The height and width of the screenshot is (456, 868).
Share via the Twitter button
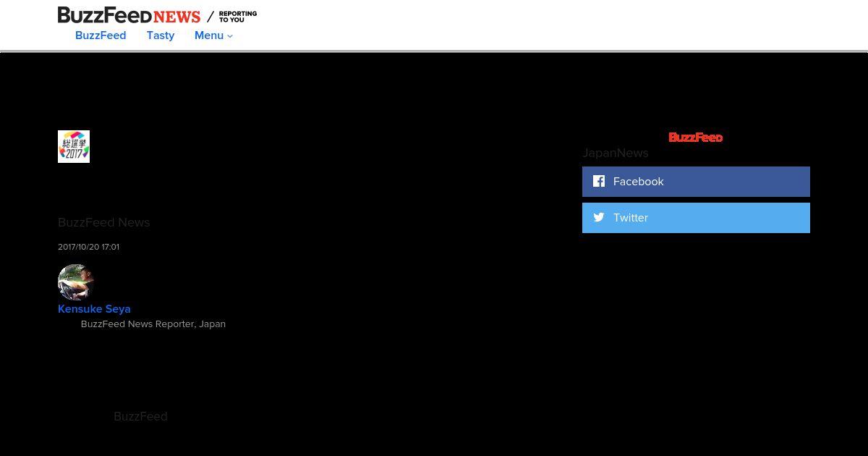click(696, 218)
